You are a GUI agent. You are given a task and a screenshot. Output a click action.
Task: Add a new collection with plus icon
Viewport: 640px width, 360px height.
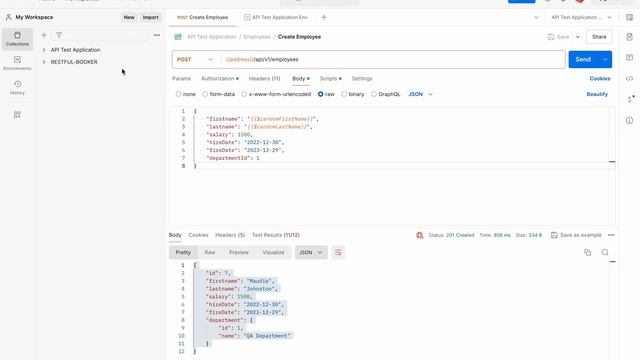[44, 35]
